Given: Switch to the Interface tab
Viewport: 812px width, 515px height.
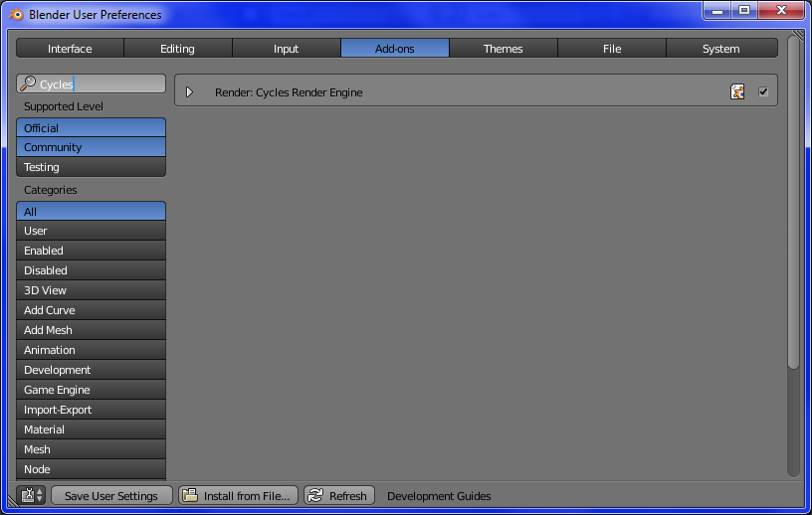Looking at the screenshot, I should point(70,49).
